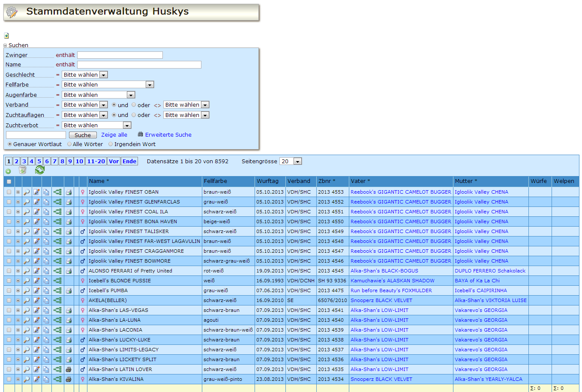Image resolution: width=582 pixels, height=392 pixels.
Task: Choose the 'Alle Wörter' search option
Action: [69, 144]
